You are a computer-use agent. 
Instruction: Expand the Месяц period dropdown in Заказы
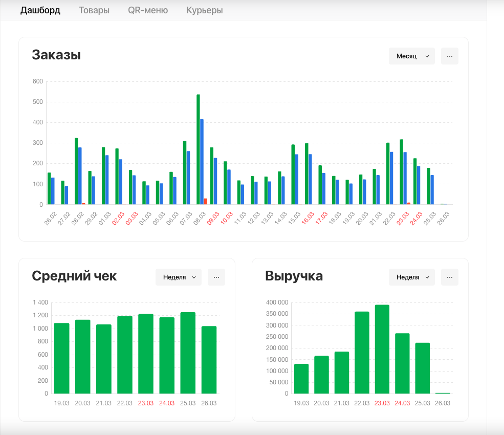pos(411,56)
